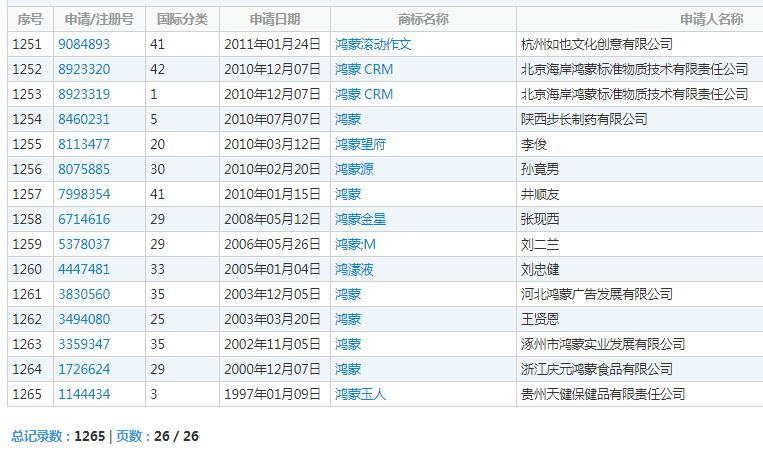Open trademark 鸿濛液
This screenshot has width=763, height=455.
pyautogui.click(x=354, y=269)
